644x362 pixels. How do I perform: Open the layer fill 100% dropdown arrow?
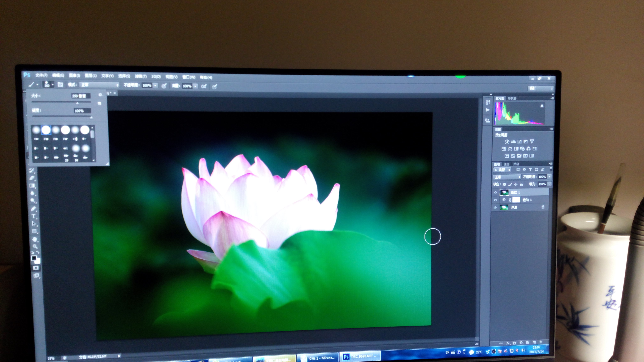pos(549,184)
